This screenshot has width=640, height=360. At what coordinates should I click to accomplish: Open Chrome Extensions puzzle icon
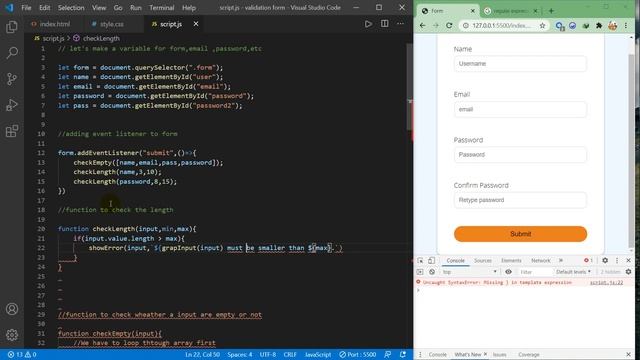pos(599,25)
